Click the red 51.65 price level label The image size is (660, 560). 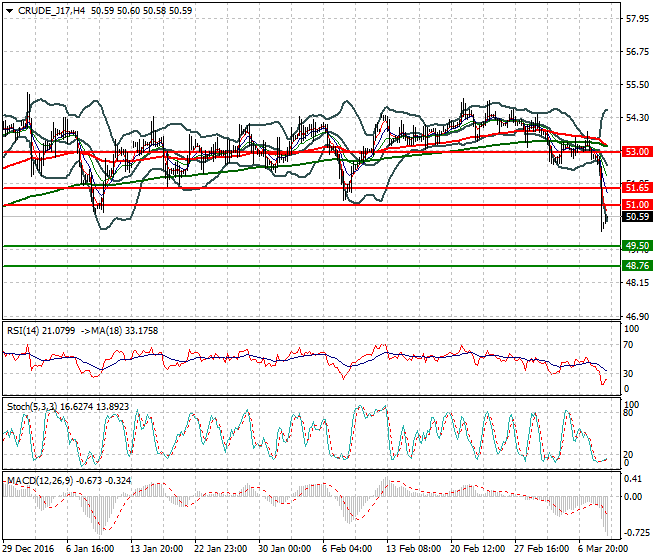(637, 188)
